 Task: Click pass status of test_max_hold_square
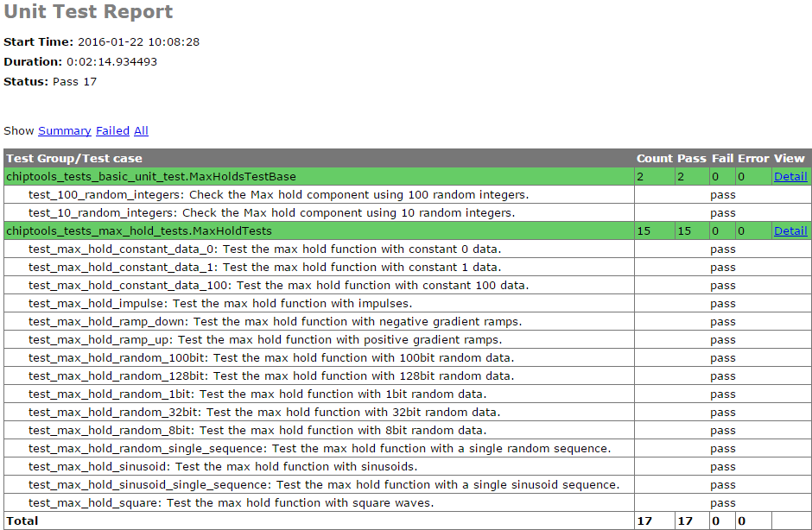pyautogui.click(x=722, y=503)
